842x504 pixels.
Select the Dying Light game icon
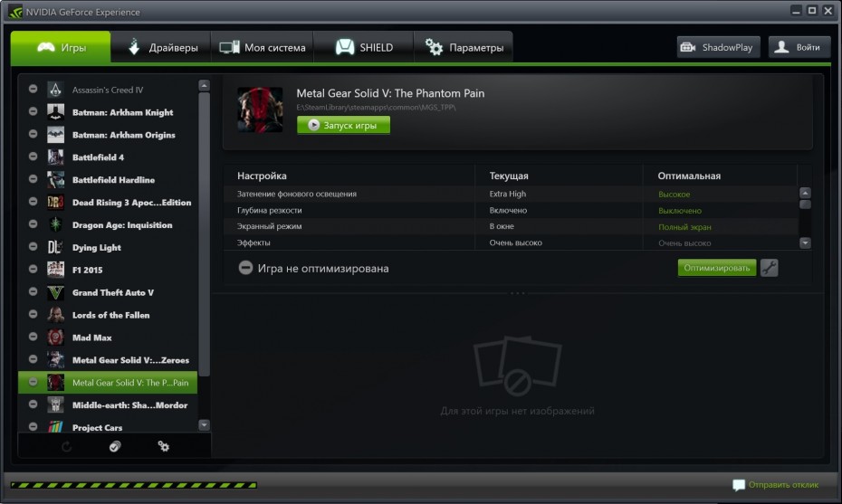click(x=55, y=247)
